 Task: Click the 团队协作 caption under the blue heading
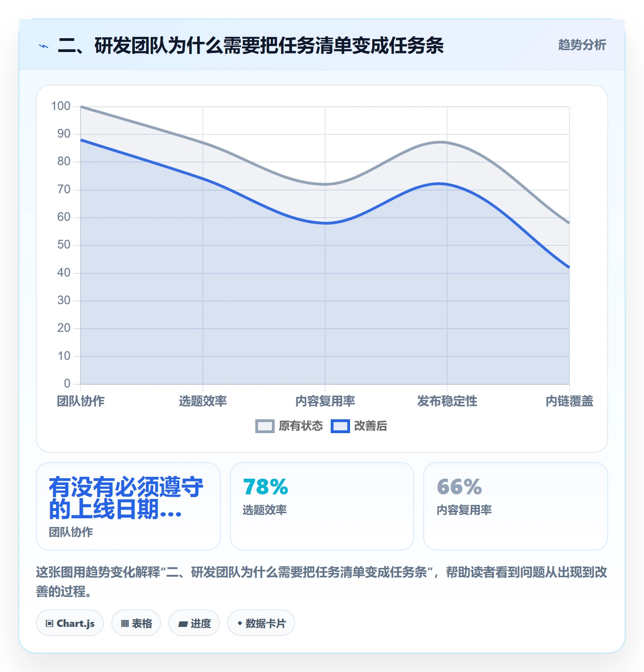click(x=71, y=532)
